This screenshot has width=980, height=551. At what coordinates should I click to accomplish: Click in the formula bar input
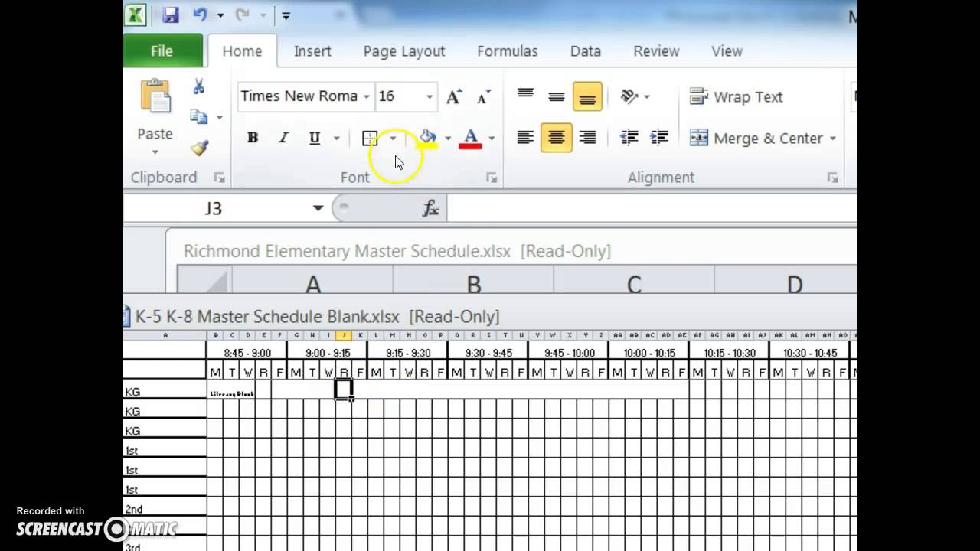click(652, 208)
